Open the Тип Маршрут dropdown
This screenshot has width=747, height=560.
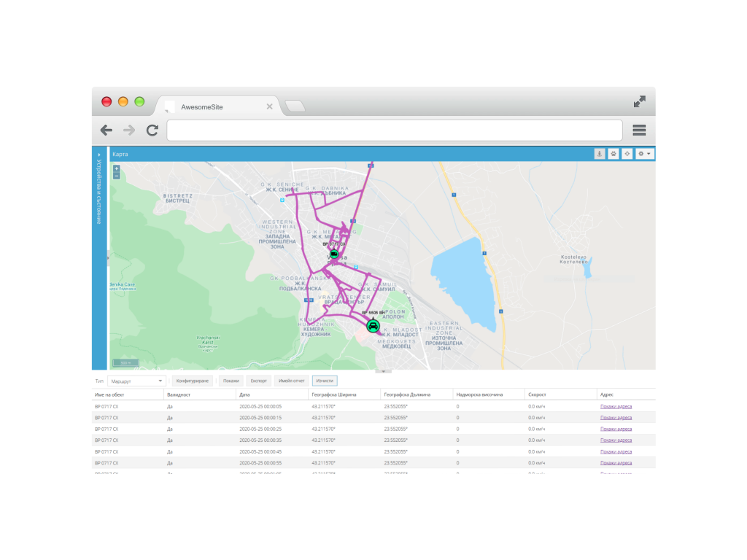pos(136,381)
